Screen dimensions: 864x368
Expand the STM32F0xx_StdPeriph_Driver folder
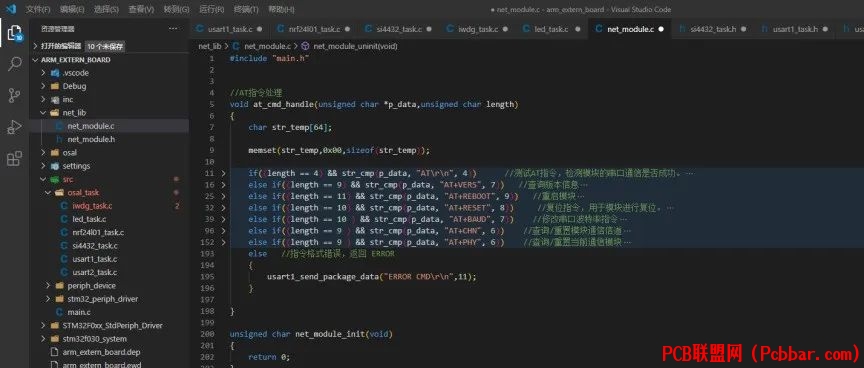[43, 325]
